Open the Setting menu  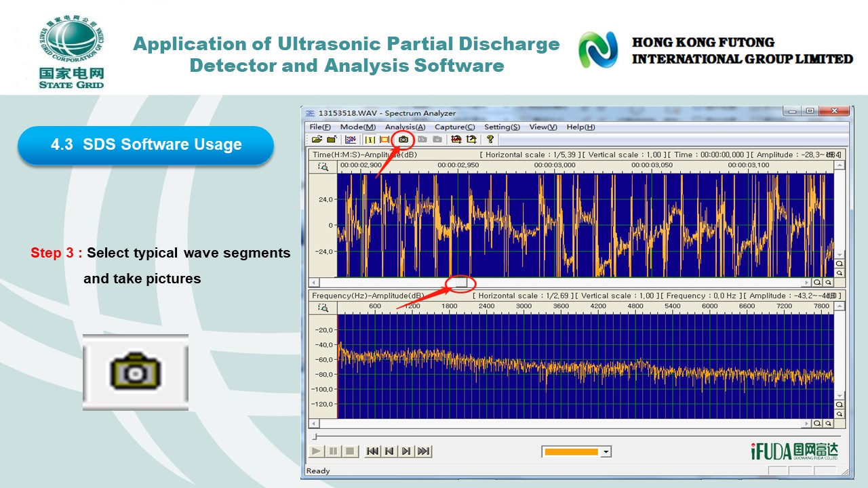coord(502,127)
